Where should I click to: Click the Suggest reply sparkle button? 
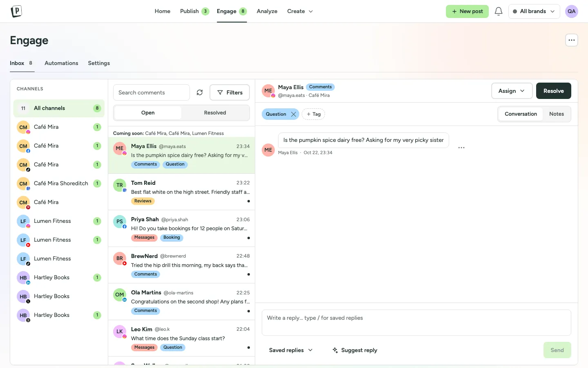pyautogui.click(x=354, y=350)
